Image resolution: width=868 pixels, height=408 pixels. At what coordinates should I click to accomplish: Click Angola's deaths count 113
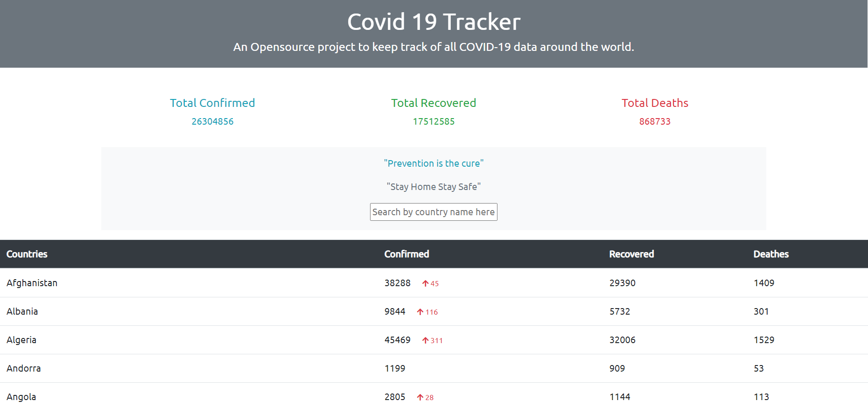click(761, 397)
